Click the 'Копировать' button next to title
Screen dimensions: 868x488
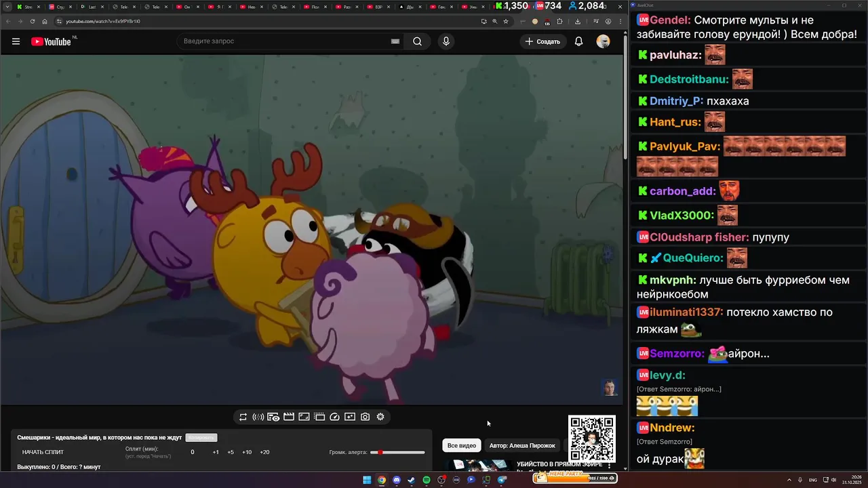click(x=201, y=438)
